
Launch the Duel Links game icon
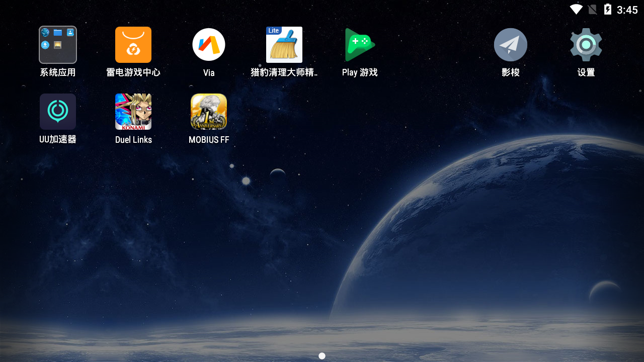(133, 112)
